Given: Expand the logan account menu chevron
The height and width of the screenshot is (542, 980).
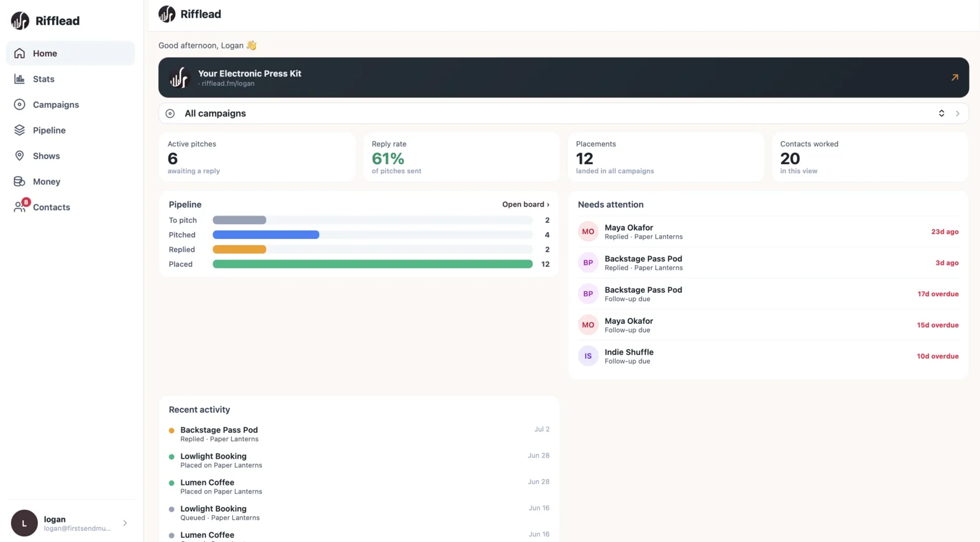Looking at the screenshot, I should coord(125,523).
